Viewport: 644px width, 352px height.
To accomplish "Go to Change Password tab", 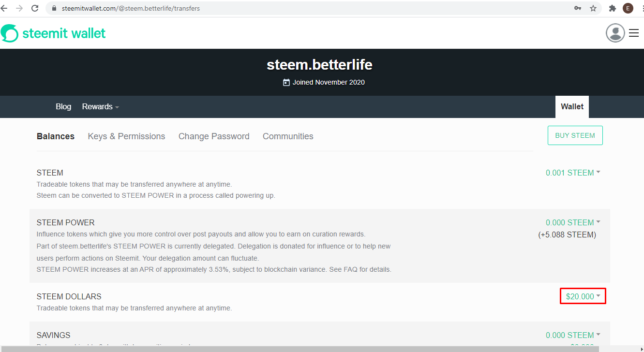I will pyautogui.click(x=214, y=136).
